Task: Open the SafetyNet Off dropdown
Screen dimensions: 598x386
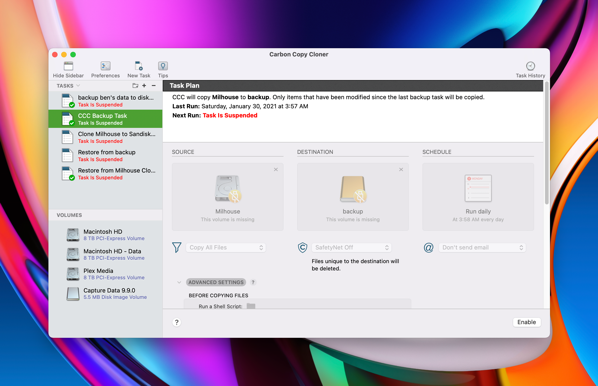Action: coord(351,248)
